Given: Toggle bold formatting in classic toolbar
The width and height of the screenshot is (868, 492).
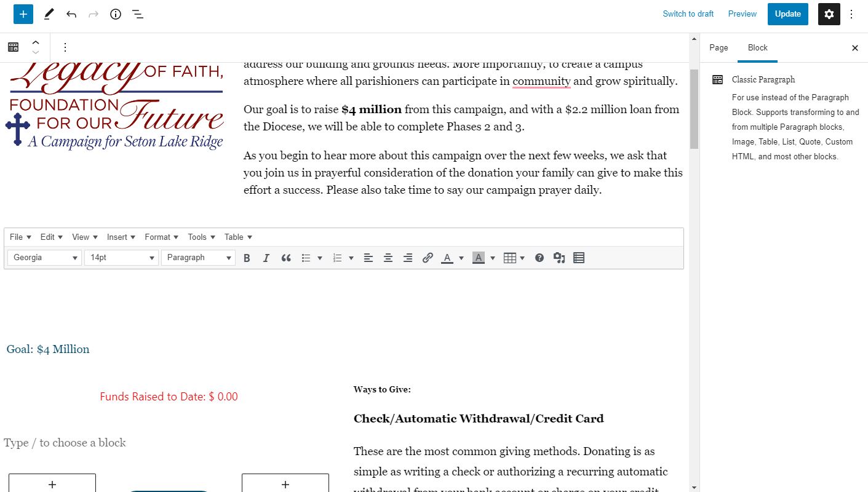Looking at the screenshot, I should coord(247,258).
